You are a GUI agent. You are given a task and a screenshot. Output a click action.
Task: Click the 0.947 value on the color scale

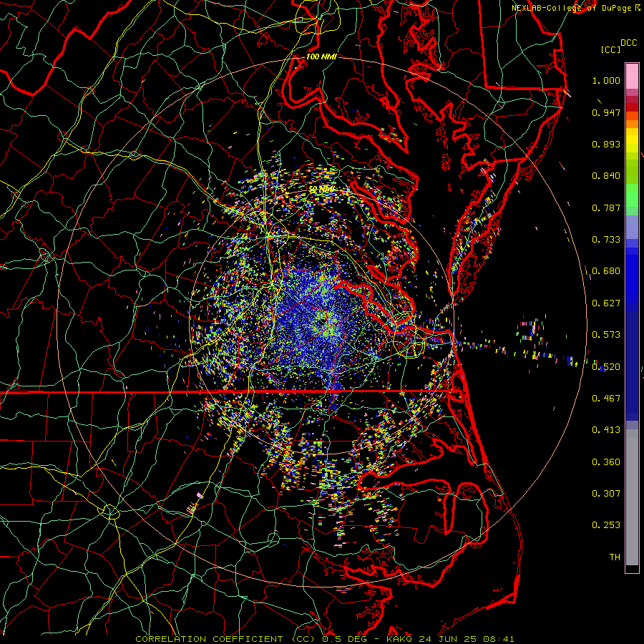coord(606,112)
